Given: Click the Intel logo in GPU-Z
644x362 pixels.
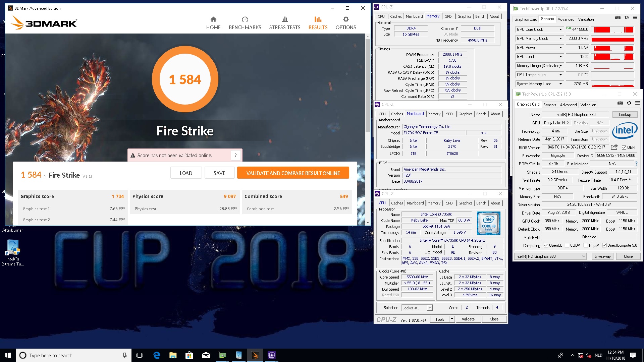Looking at the screenshot, I should [x=625, y=130].
